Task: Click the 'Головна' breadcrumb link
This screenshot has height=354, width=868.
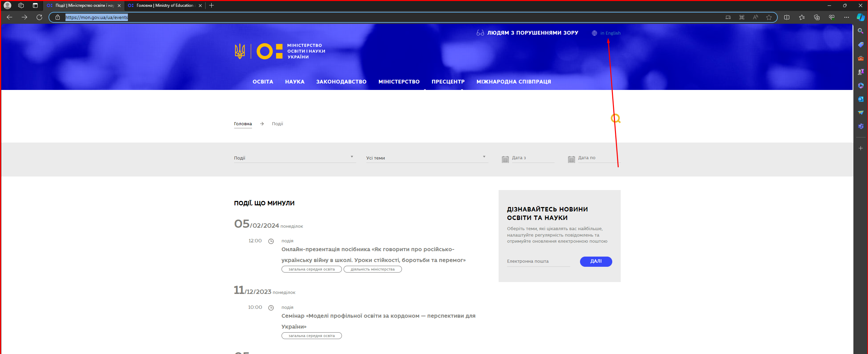Action: point(243,124)
